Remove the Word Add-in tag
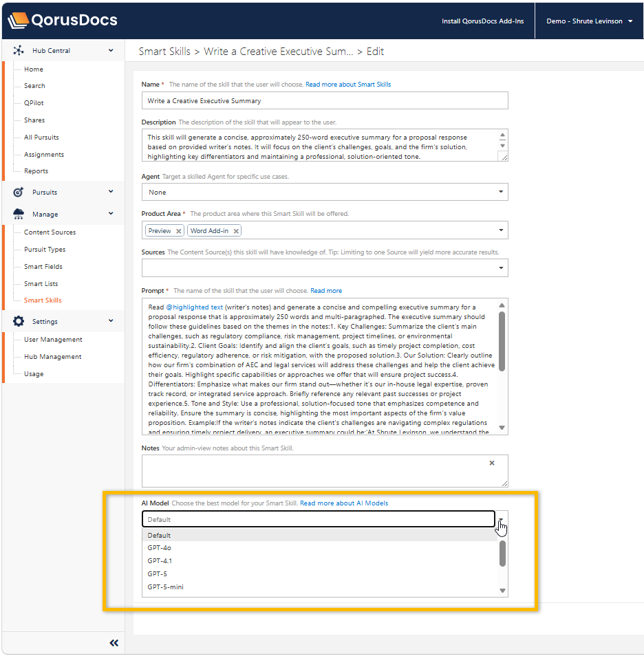This screenshot has height=656, width=644. [x=236, y=231]
